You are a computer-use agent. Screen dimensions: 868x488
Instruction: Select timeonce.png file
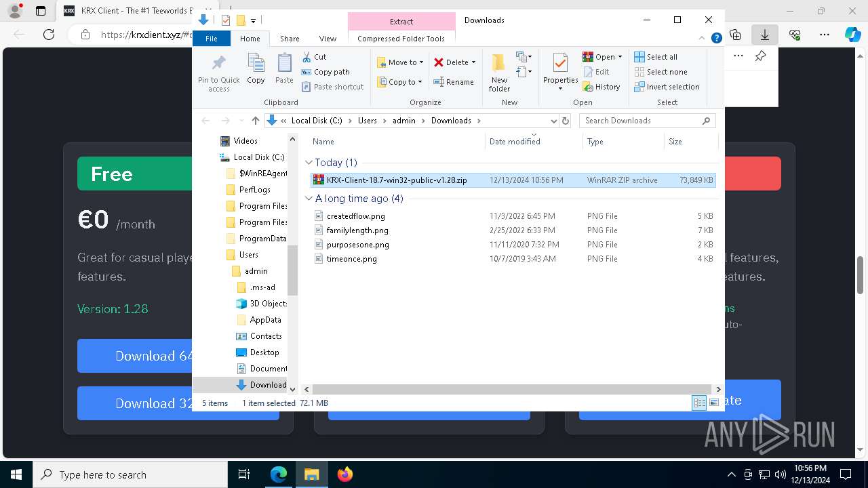[x=513, y=259]
